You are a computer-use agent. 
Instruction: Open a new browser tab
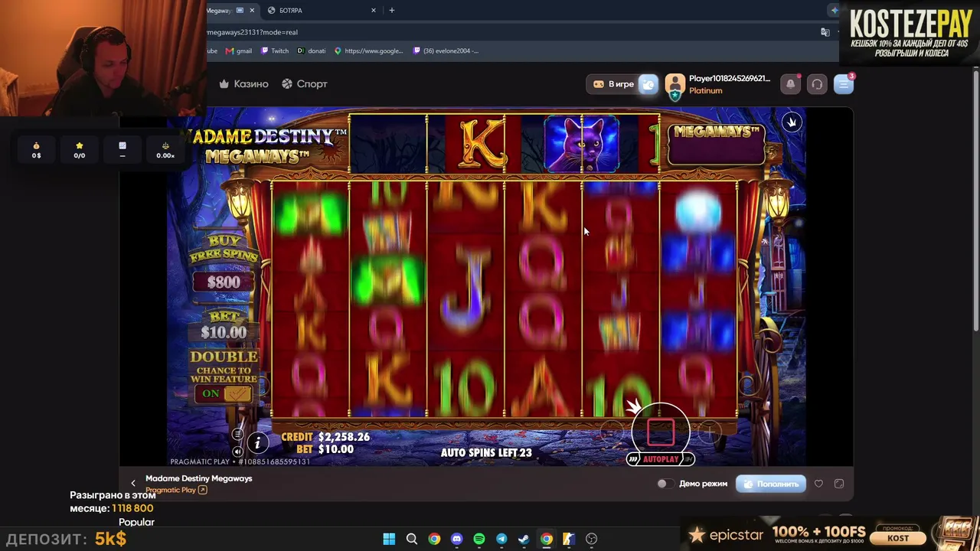(x=392, y=10)
